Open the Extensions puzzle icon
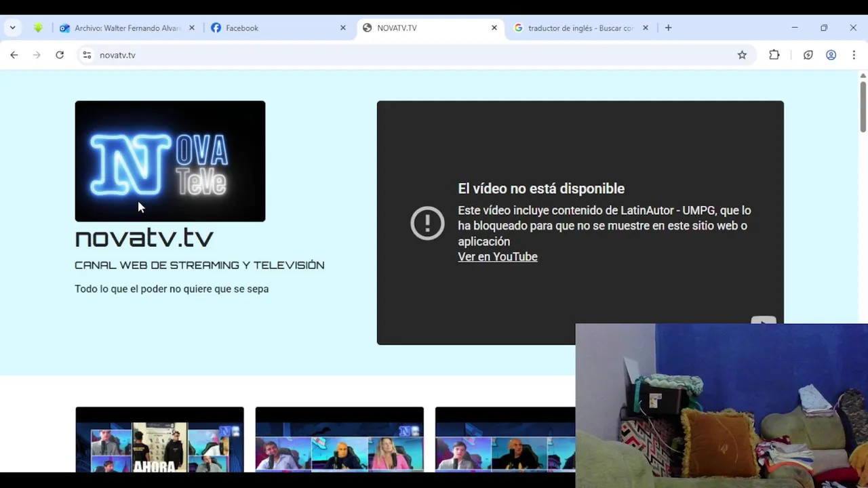The width and height of the screenshot is (868, 488). tap(774, 55)
